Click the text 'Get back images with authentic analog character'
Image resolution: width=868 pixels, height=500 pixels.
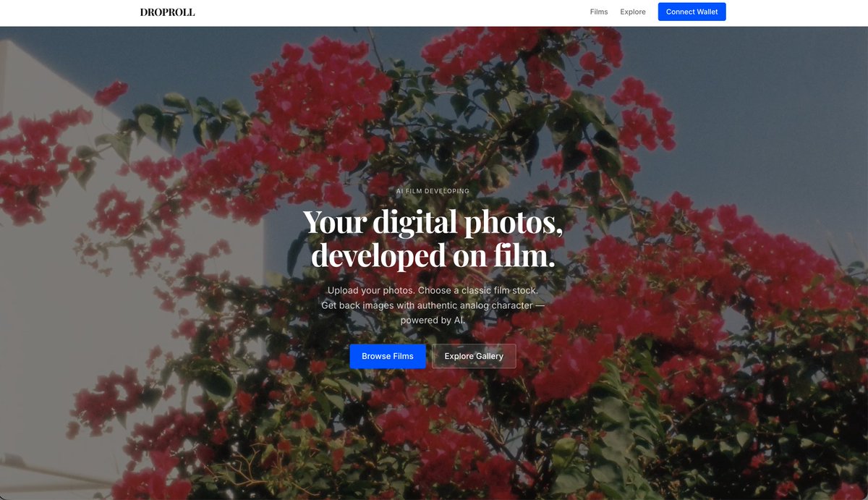427,305
